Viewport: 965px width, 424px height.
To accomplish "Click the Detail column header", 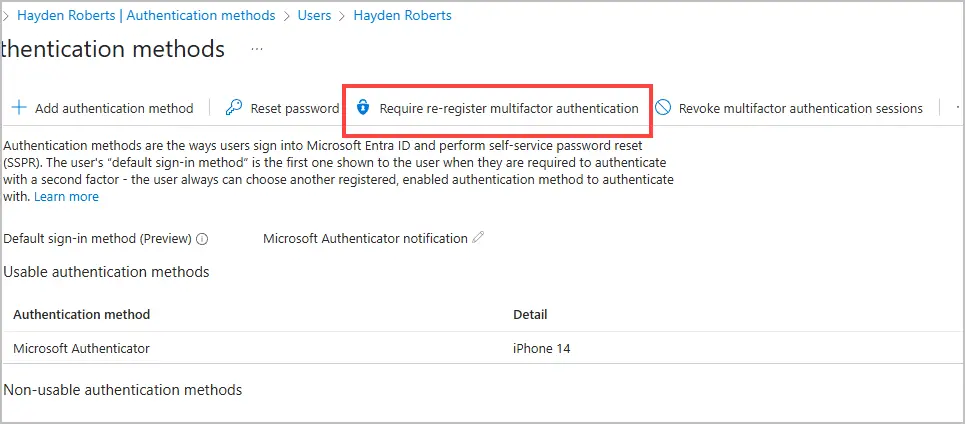I will tap(530, 314).
